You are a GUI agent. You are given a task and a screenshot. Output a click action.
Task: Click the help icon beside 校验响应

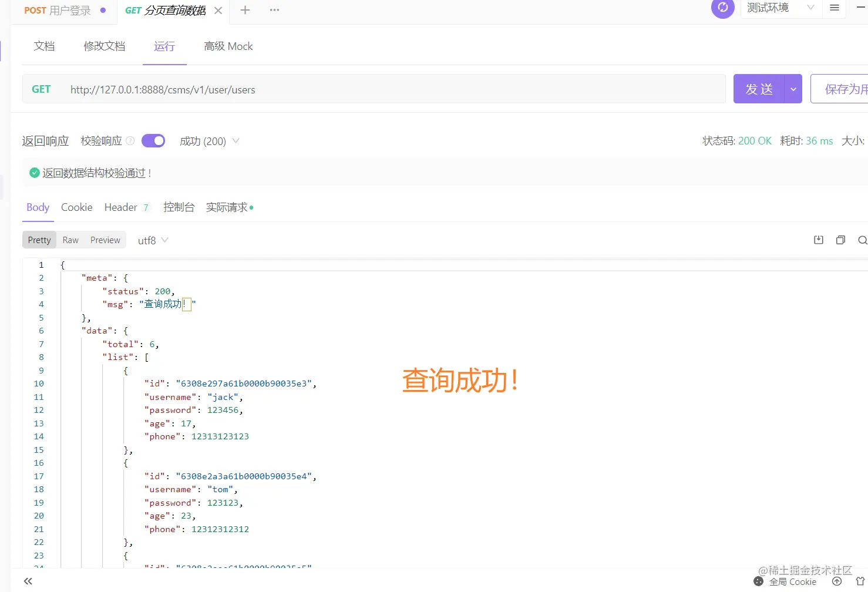click(x=130, y=141)
